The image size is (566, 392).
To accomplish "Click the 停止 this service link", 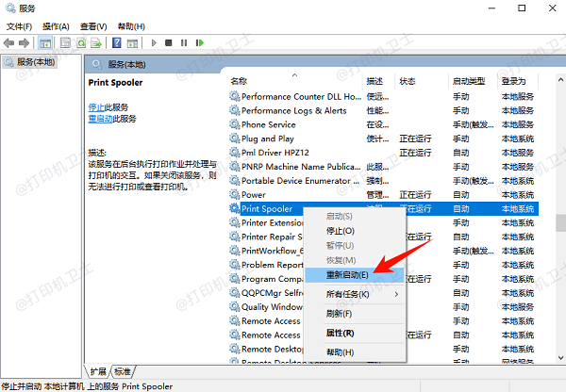I will pos(96,107).
